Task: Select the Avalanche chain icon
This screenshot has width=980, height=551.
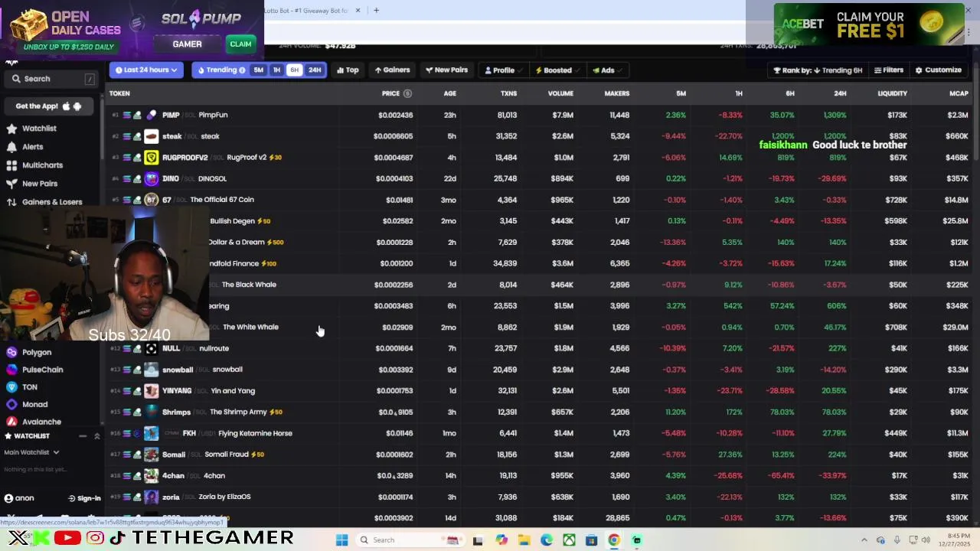Action: (11, 422)
